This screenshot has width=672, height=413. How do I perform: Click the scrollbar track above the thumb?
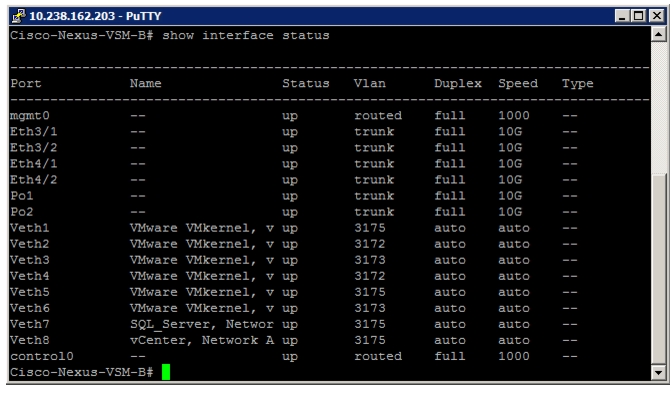click(x=659, y=108)
